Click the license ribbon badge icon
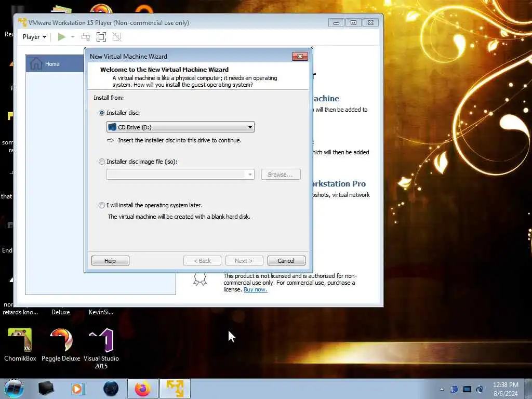 tap(200, 280)
